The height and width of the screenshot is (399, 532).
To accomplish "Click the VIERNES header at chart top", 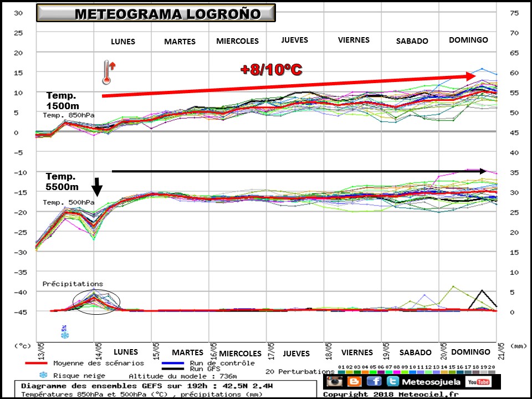I will tap(354, 40).
